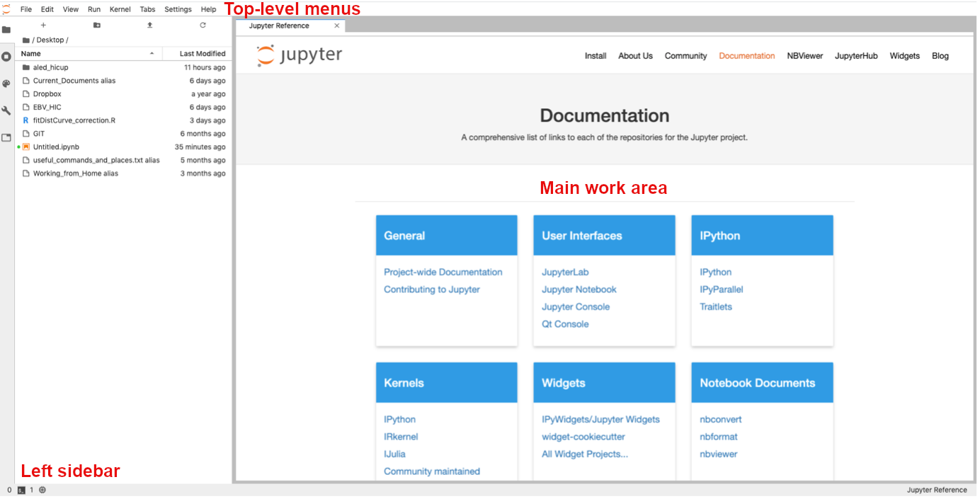Open the Kernel menu
980x499 pixels.
pyautogui.click(x=120, y=10)
